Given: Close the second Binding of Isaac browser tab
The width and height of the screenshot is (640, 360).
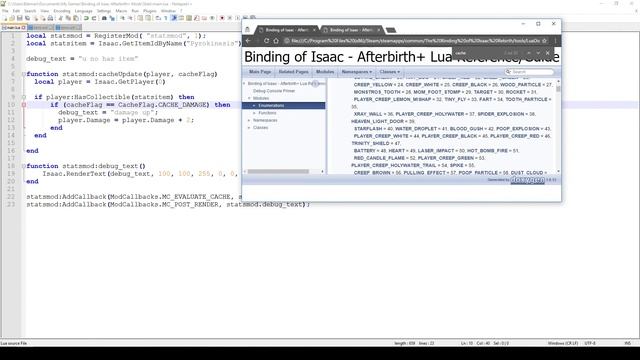Looking at the screenshot, I should [x=379, y=30].
